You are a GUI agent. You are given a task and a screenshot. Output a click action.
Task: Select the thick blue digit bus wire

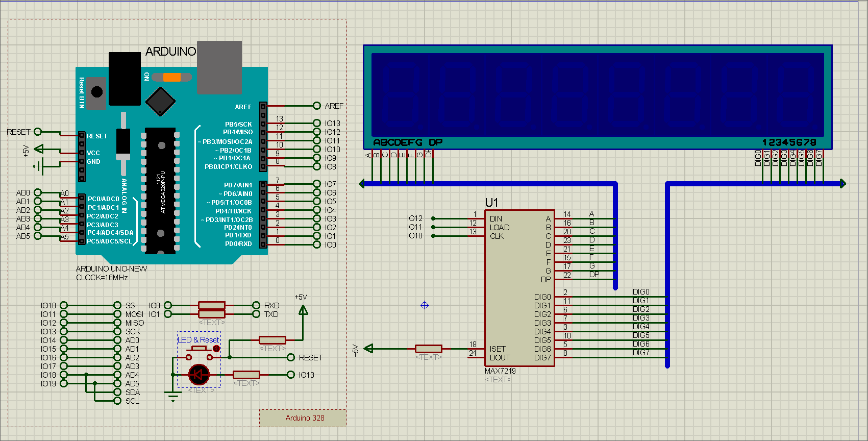[667, 276]
